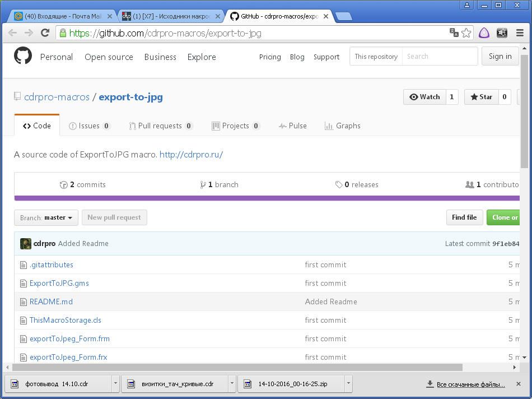The height and width of the screenshot is (399, 532).
Task: Close the Mail.ru inbox tab
Action: (110, 16)
